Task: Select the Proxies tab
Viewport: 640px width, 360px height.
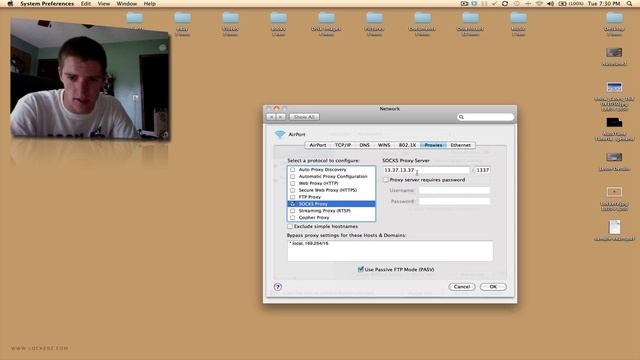Action: (433, 145)
